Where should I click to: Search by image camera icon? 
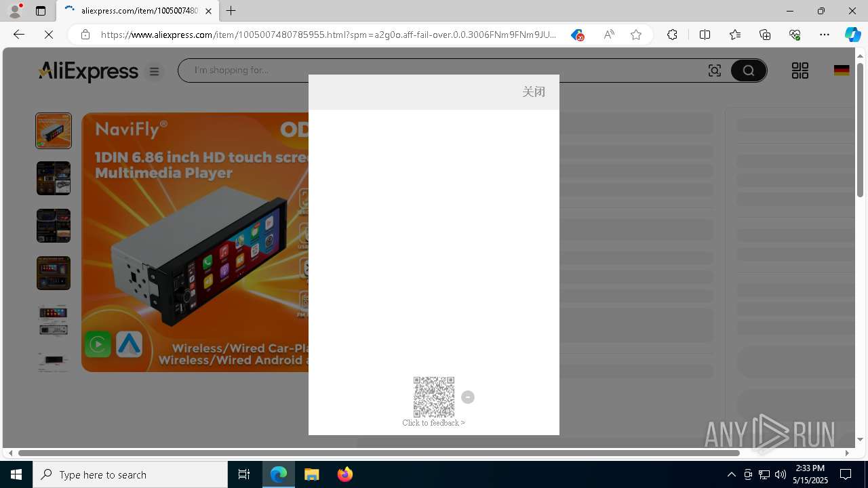click(715, 70)
